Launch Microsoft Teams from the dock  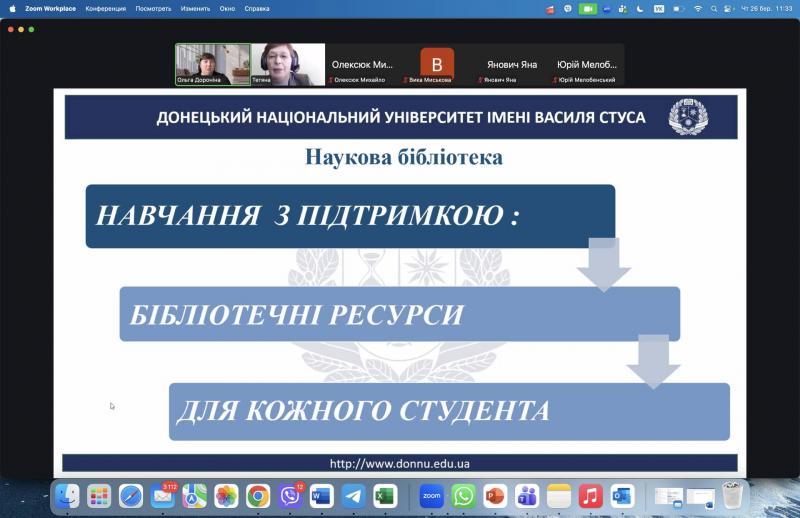pos(527,495)
